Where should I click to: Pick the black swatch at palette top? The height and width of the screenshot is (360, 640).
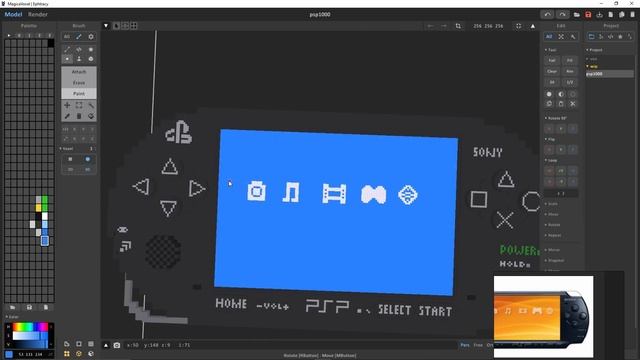click(51, 43)
